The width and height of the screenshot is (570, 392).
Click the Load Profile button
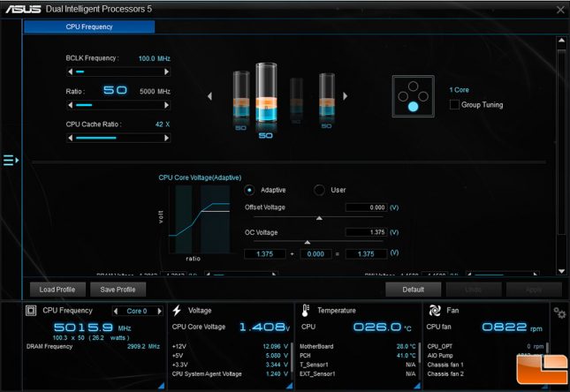tap(57, 290)
